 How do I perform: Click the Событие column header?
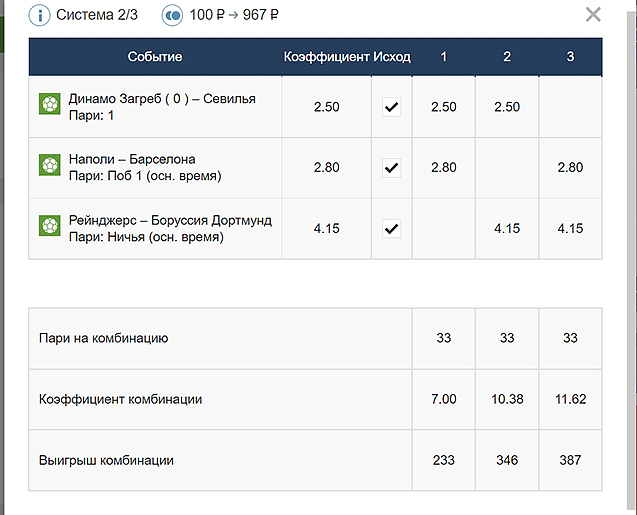coord(155,57)
